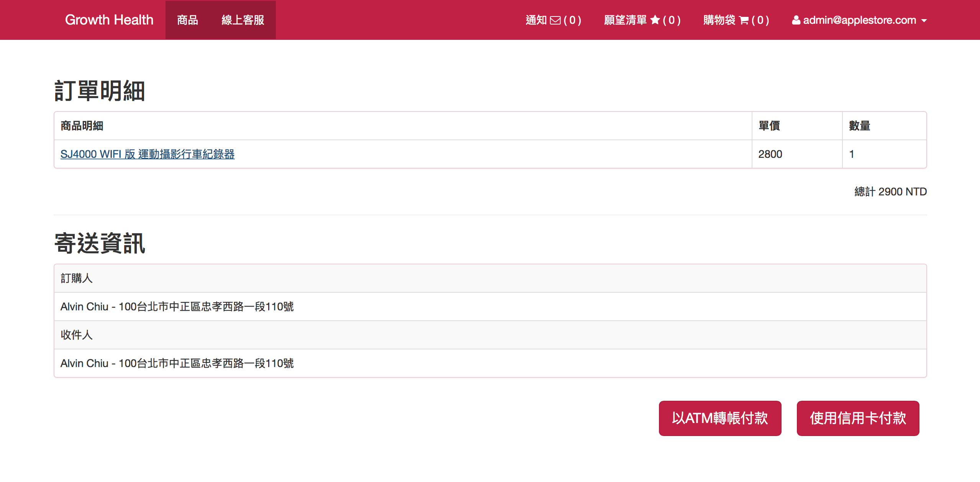Click the 總計 2900 NTD total text
This screenshot has height=482, width=980.
coord(890,192)
